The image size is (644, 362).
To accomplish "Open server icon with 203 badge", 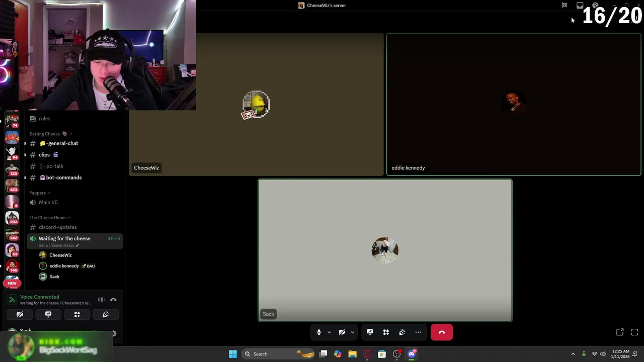I will (x=12, y=218).
